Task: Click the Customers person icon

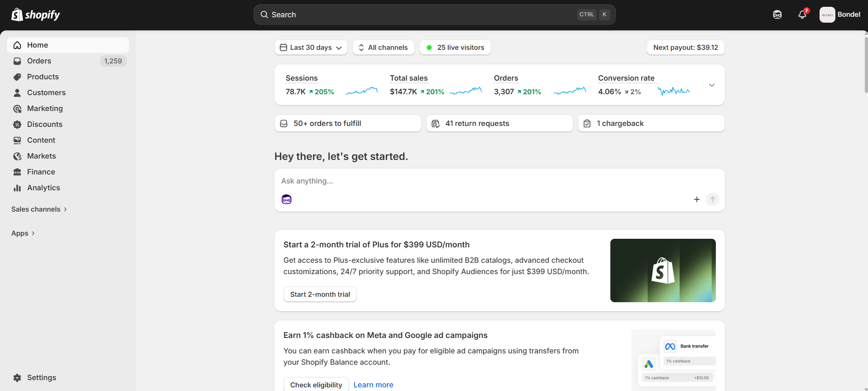Action: 17,93
